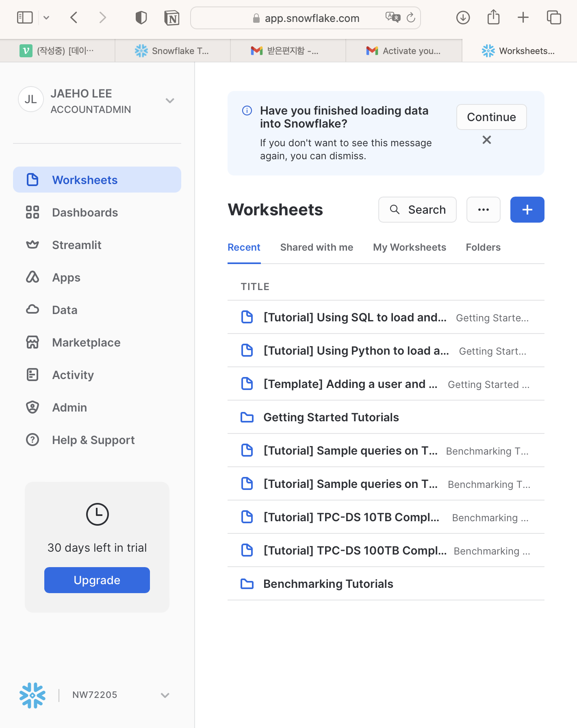Click the app.snowflake.com address field
The image size is (577, 728).
(x=306, y=18)
